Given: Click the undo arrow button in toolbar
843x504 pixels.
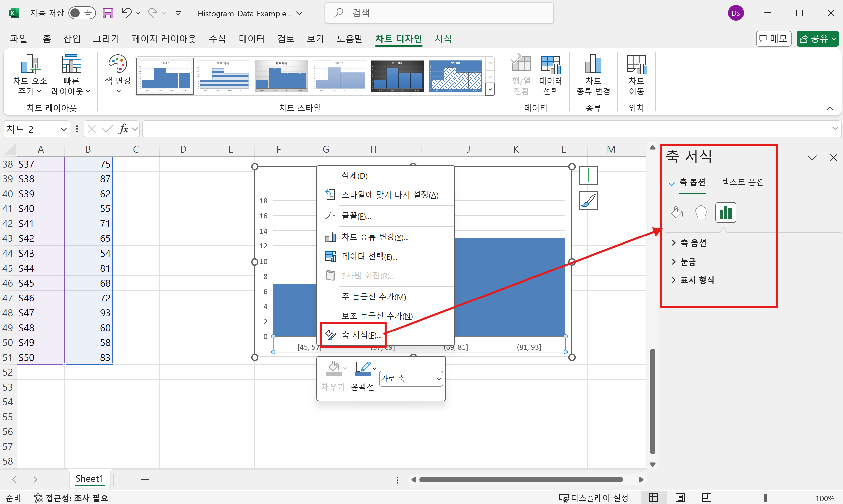Looking at the screenshot, I should tap(127, 13).
